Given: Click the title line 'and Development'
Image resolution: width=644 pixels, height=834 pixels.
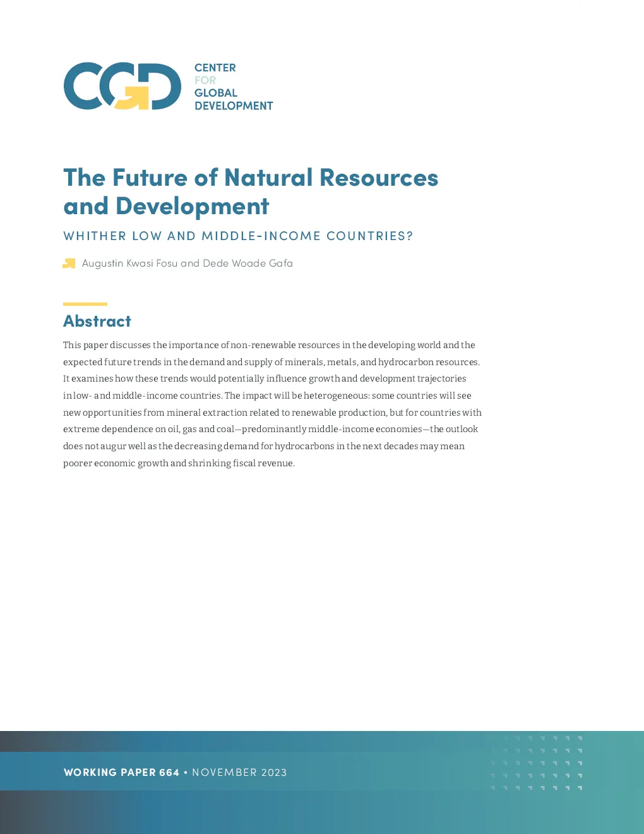Looking at the screenshot, I should tap(166, 207).
